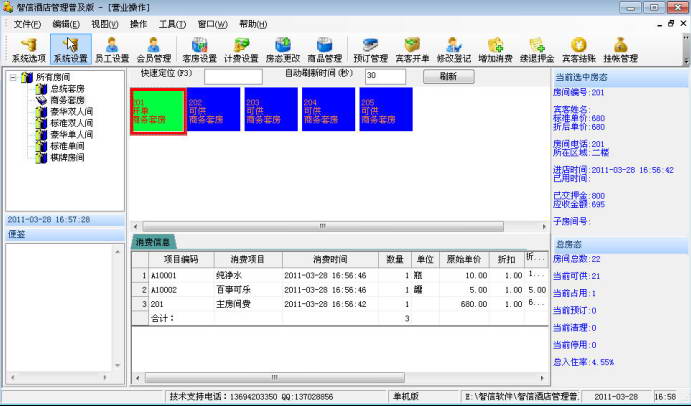The height and width of the screenshot is (407, 691).
Task: Click 增加消费 add consumption icon
Action: click(x=495, y=50)
